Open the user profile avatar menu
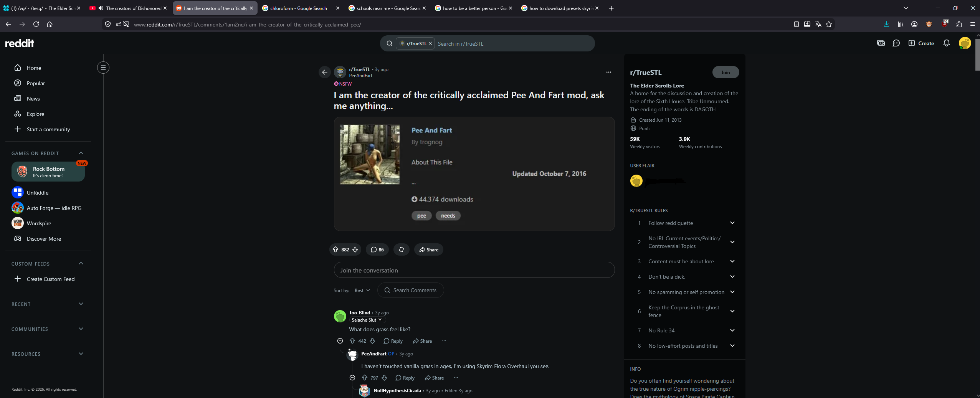 pyautogui.click(x=965, y=43)
